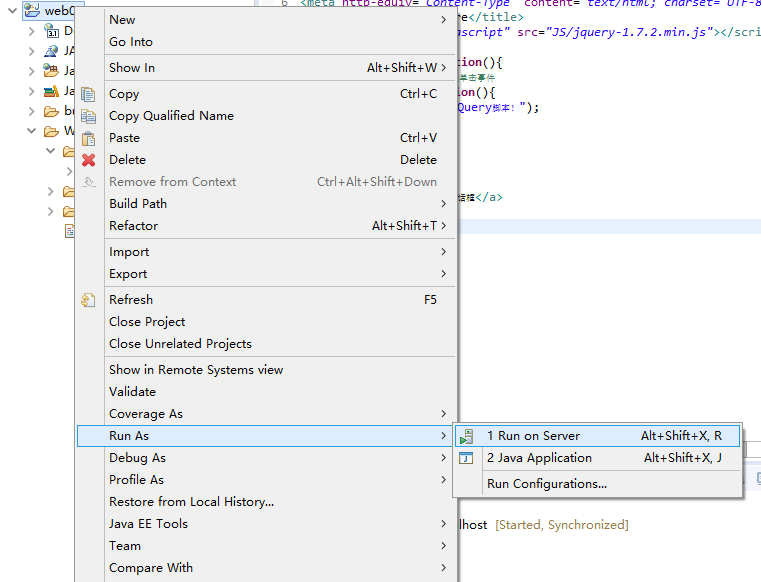Viewport: 761px width, 582px height.
Task: Click the build folder icon
Action: pyautogui.click(x=51, y=112)
